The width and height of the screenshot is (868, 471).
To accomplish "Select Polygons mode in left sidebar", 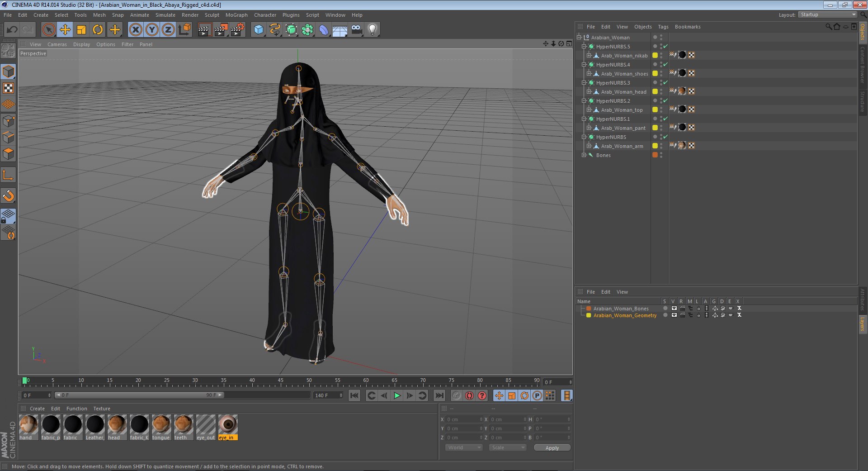I will pos(8,154).
